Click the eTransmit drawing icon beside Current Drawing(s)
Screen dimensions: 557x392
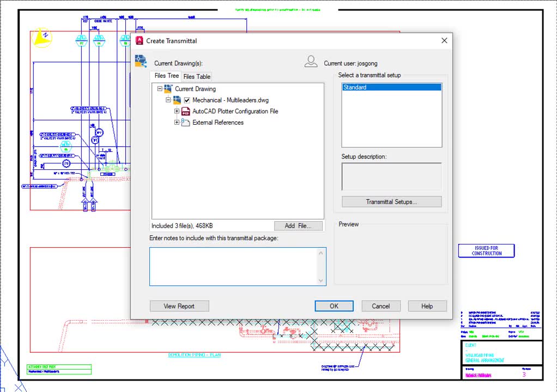pyautogui.click(x=141, y=61)
